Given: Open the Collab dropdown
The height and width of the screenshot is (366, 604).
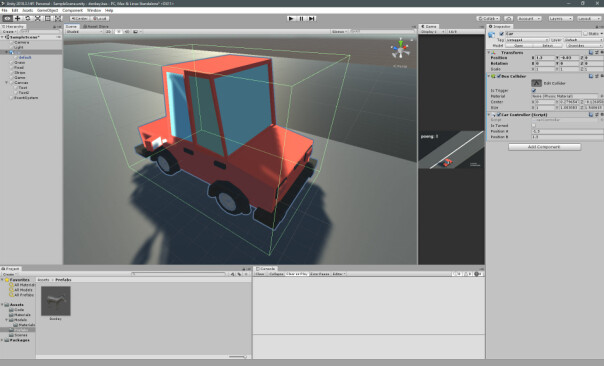Looking at the screenshot, I should (488, 18).
